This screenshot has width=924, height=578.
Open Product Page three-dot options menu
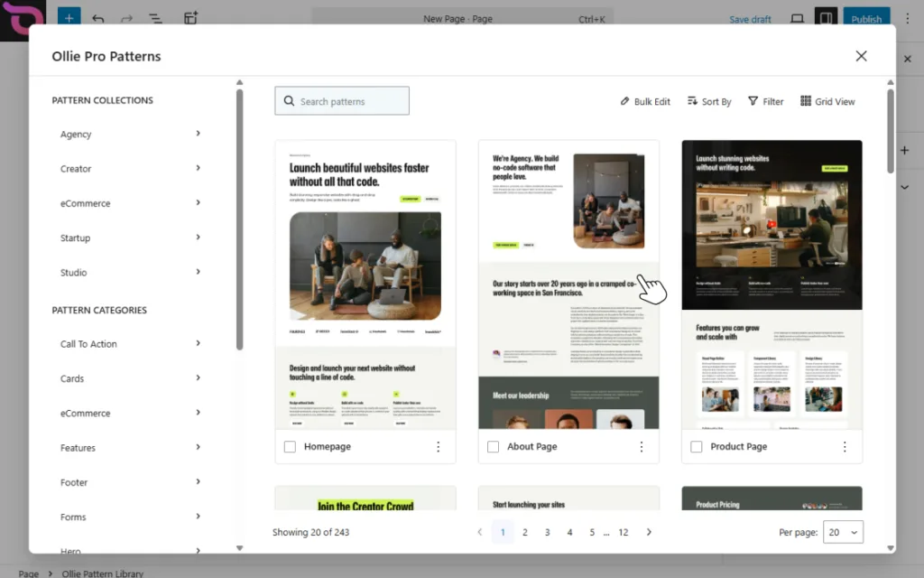point(845,447)
